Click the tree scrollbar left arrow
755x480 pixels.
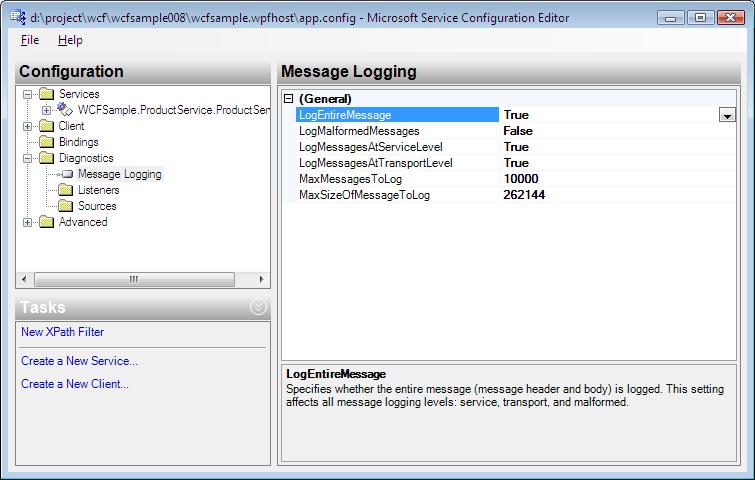click(x=24, y=279)
